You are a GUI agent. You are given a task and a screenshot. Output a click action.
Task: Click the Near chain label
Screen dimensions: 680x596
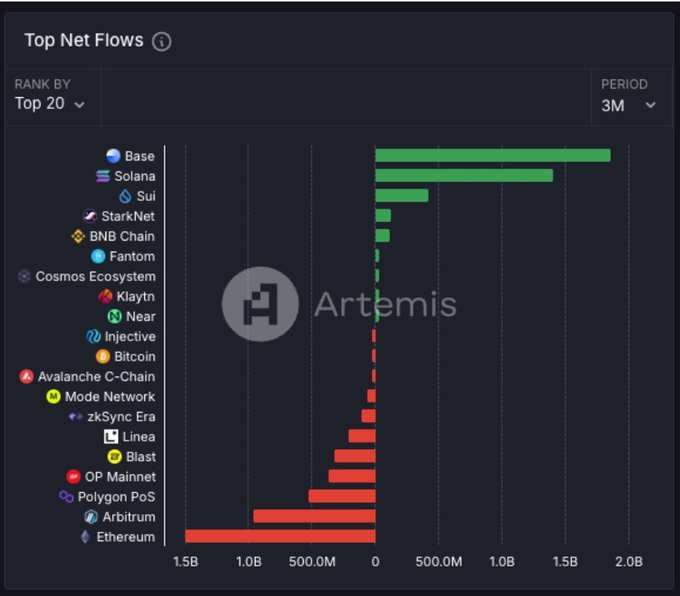coord(141,317)
